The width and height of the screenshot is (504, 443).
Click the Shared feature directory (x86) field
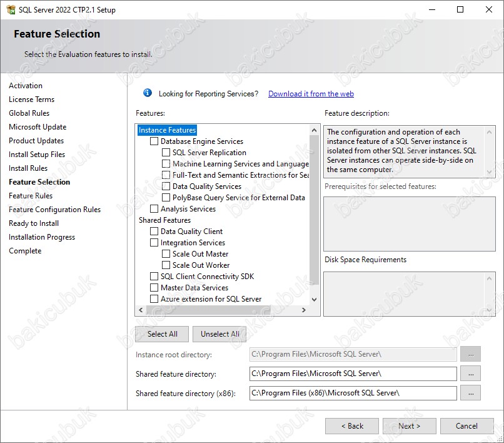[x=353, y=393]
